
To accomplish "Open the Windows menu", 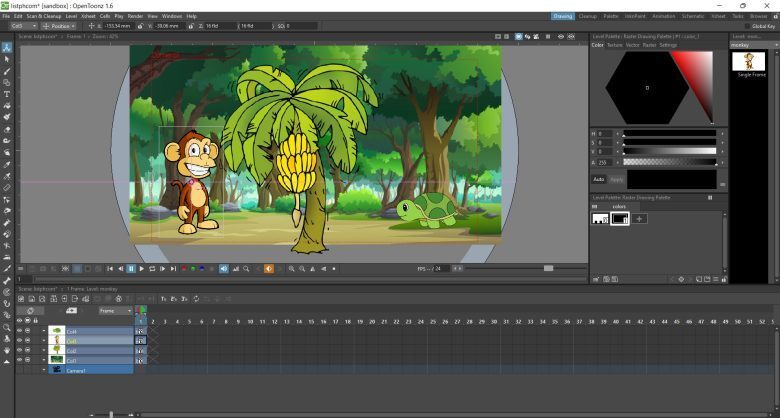I will pyautogui.click(x=172, y=16).
